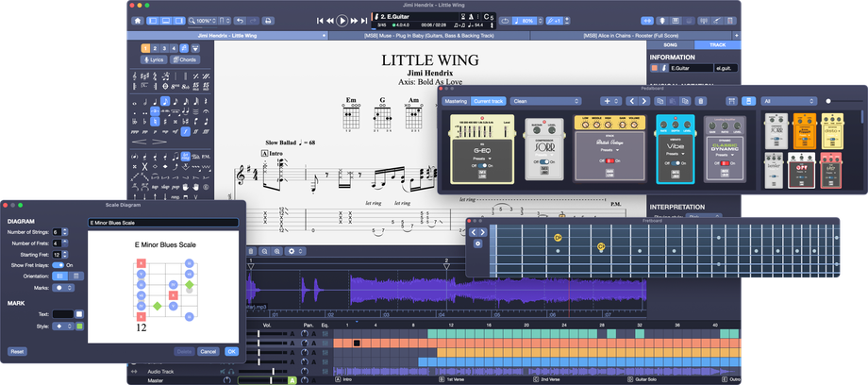
Task: Toggle the G-EQ pedal On/Off switch
Action: [483, 165]
